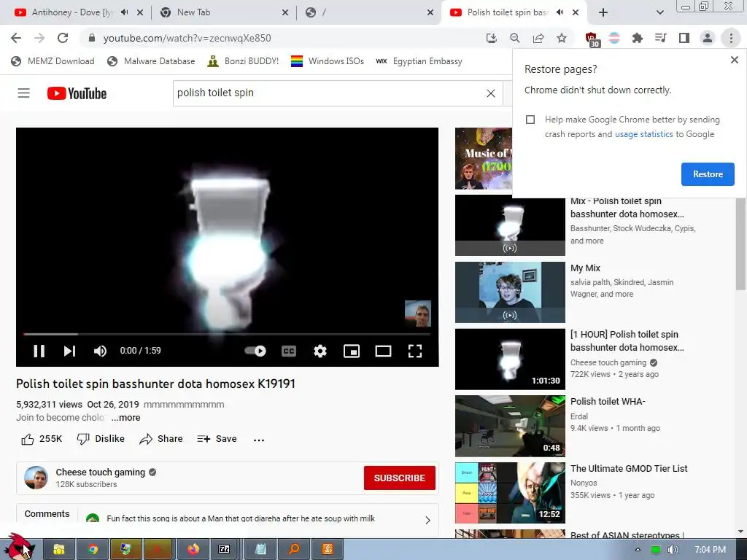The image size is (747, 560).
Task: Share the video
Action: tap(161, 438)
